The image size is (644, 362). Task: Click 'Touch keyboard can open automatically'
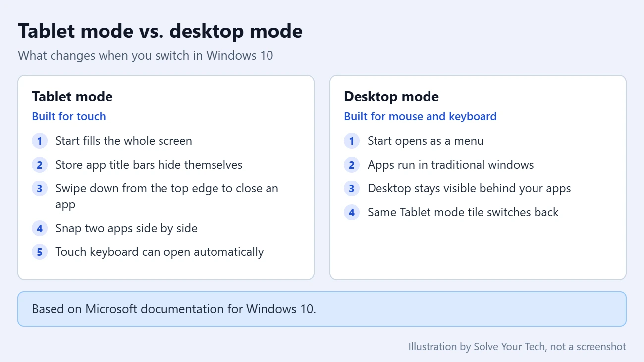coord(160,252)
